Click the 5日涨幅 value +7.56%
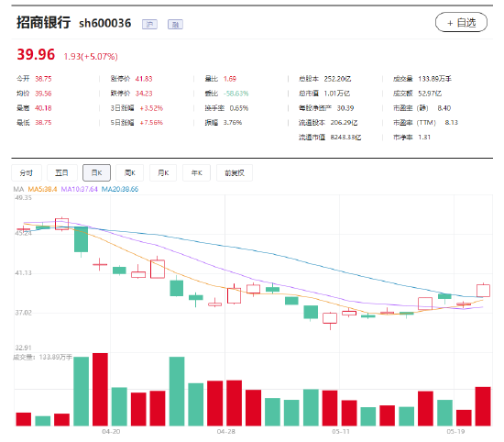The width and height of the screenshot is (504, 442). coord(151,123)
